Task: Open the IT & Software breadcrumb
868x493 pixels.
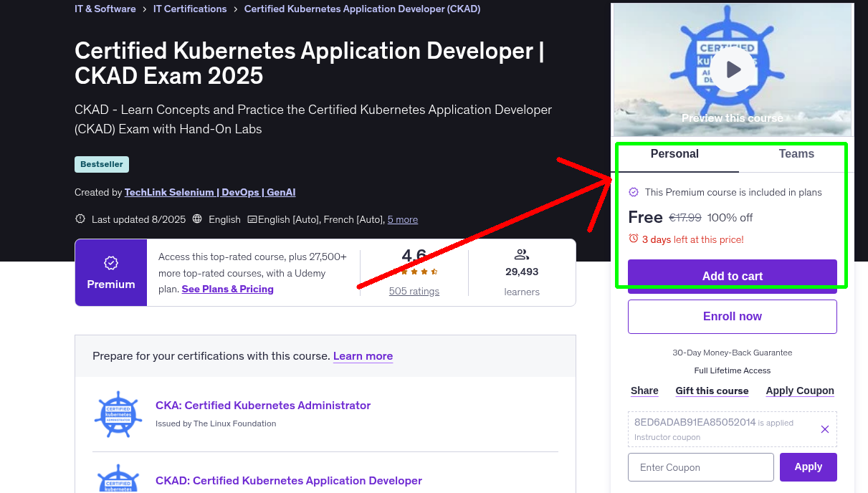Action: 105,9
